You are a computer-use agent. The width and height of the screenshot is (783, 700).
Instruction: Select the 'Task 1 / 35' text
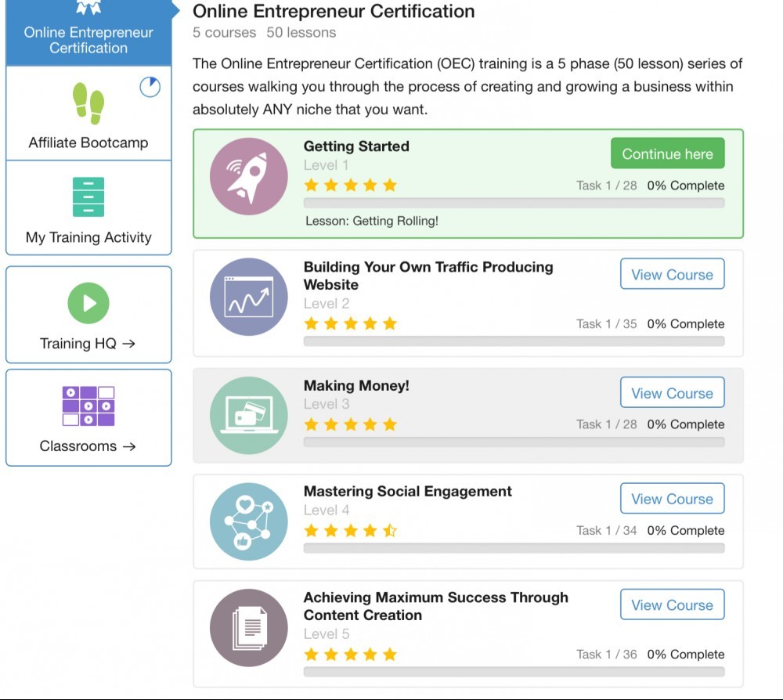point(607,324)
